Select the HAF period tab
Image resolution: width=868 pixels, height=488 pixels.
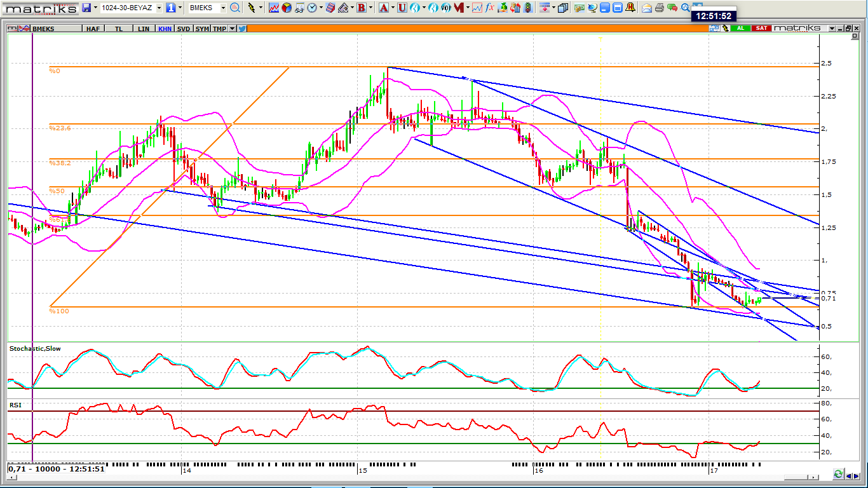(93, 29)
